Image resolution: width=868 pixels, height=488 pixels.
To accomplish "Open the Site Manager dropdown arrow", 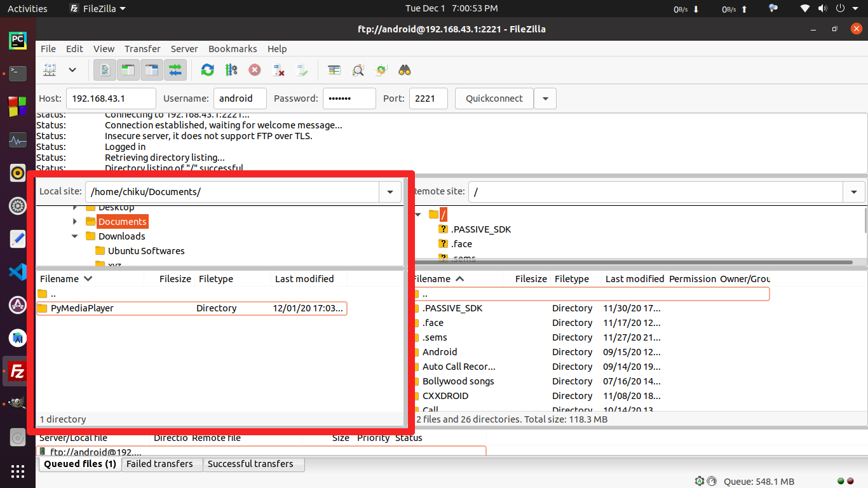I will (x=72, y=70).
